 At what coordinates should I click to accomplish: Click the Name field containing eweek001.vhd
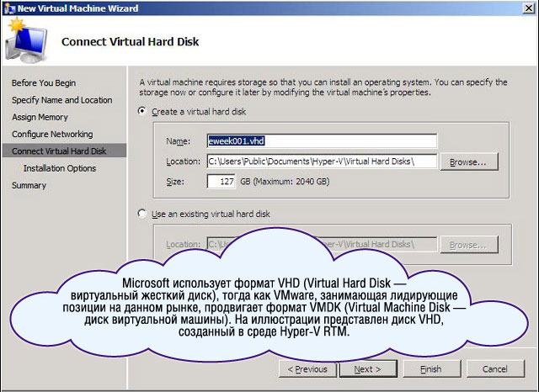click(322, 140)
